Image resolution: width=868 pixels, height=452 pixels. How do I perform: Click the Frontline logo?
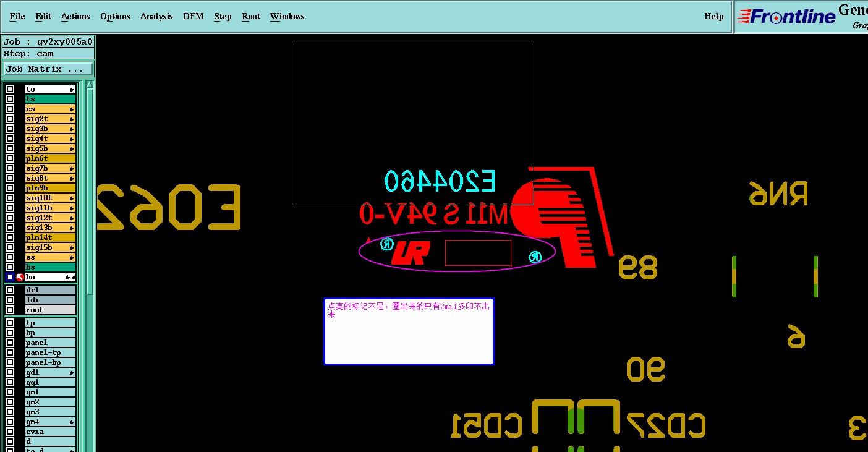tap(786, 17)
